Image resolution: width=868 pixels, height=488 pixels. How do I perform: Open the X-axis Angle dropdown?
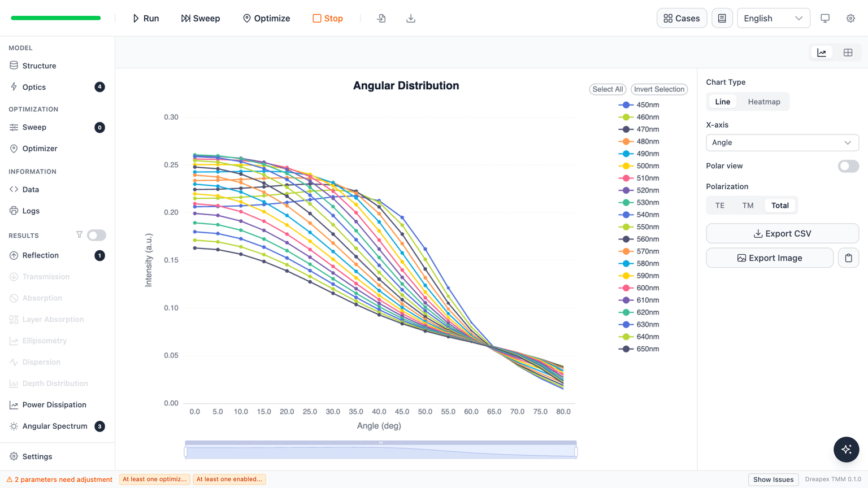point(782,142)
